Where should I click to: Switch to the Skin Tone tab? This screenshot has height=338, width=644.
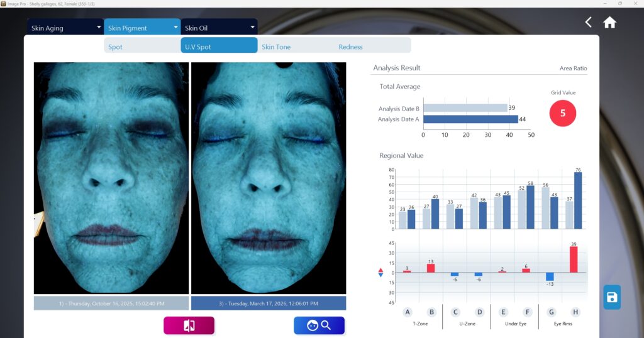coord(296,46)
